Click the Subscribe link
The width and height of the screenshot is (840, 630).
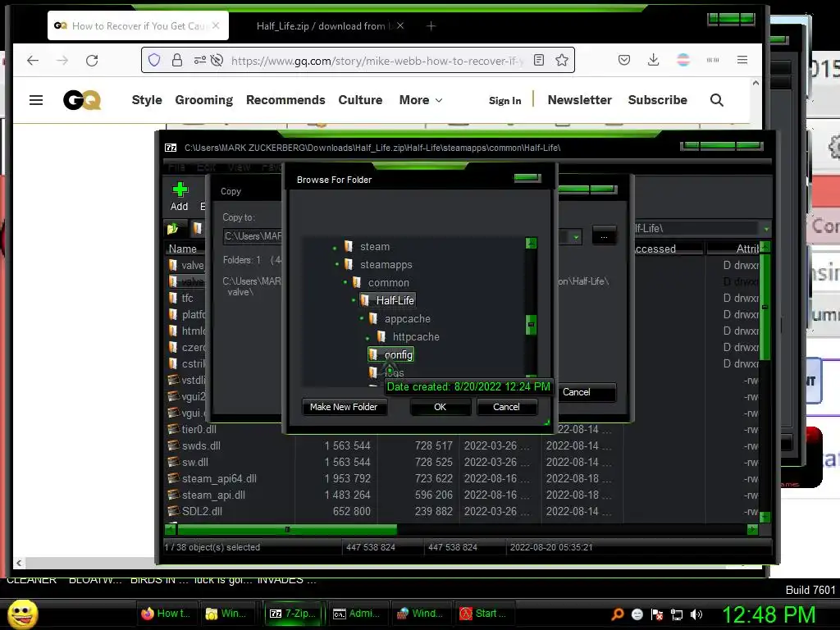tap(657, 99)
